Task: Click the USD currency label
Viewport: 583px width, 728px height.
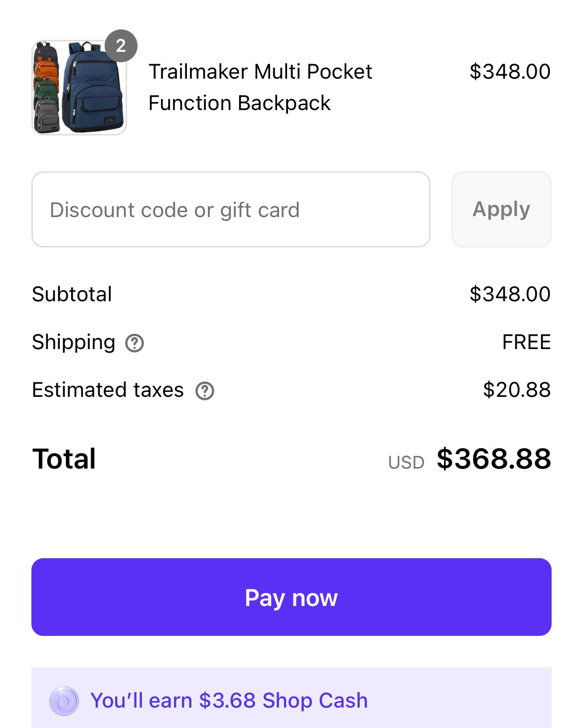Action: coord(406,463)
